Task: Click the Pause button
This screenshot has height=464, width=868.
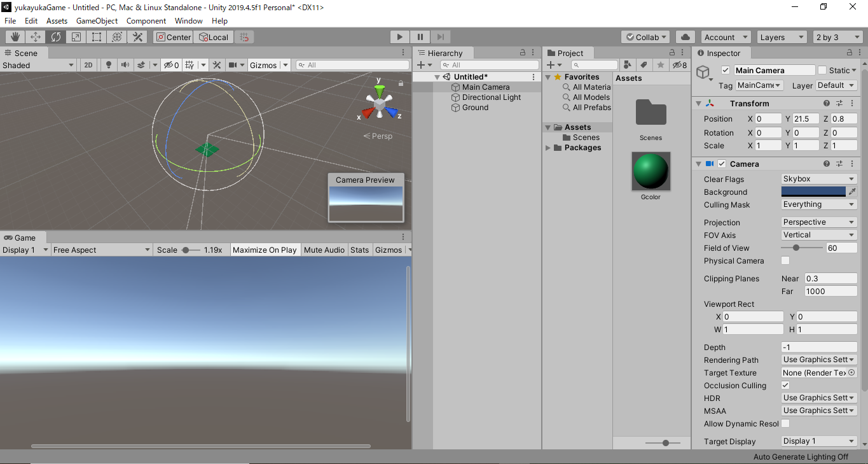Action: (420, 37)
